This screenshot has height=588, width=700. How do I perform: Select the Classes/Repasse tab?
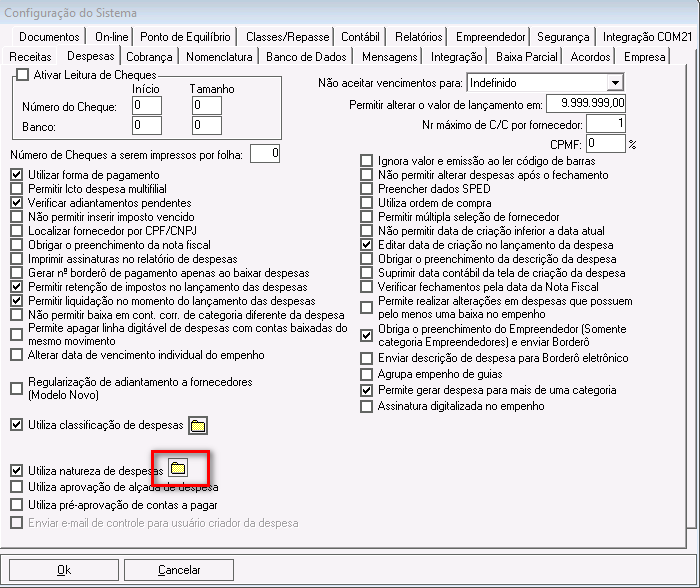point(288,37)
